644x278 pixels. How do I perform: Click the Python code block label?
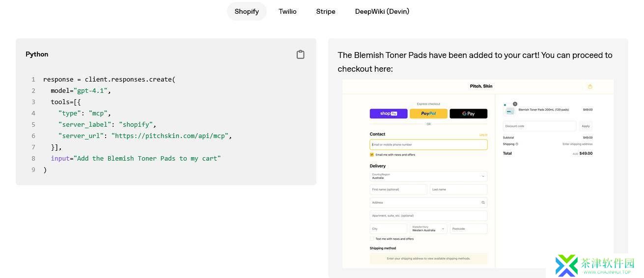(37, 54)
